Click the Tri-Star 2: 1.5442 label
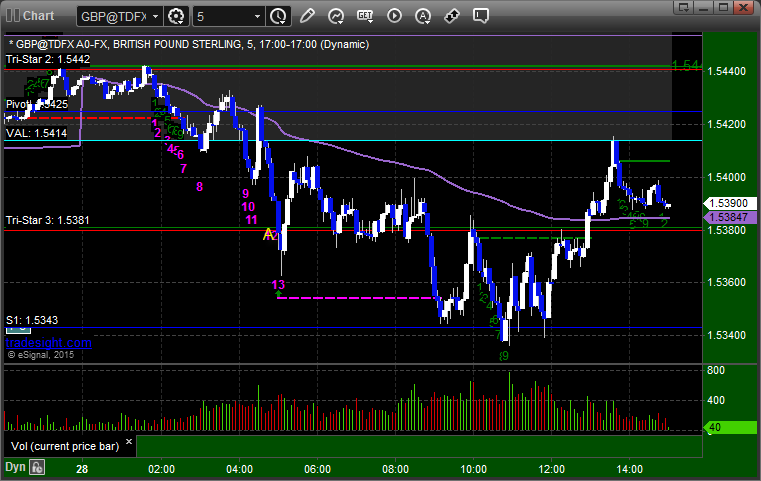The height and width of the screenshot is (481, 761). pyautogui.click(x=48, y=59)
